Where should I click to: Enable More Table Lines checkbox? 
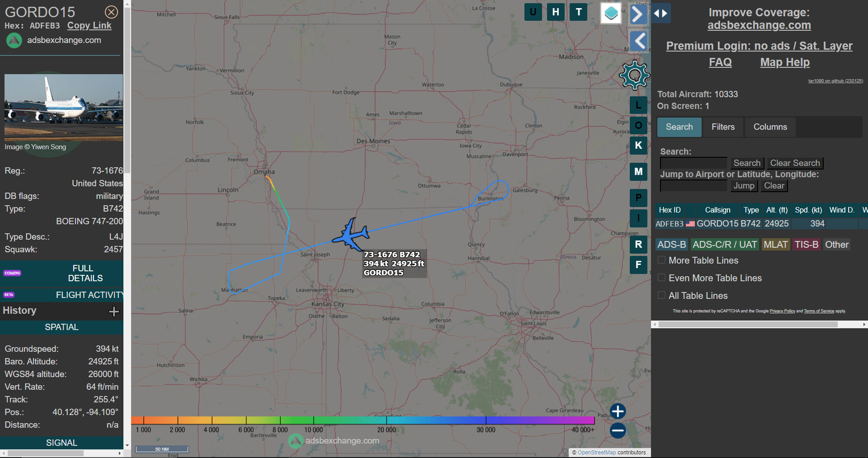click(661, 260)
